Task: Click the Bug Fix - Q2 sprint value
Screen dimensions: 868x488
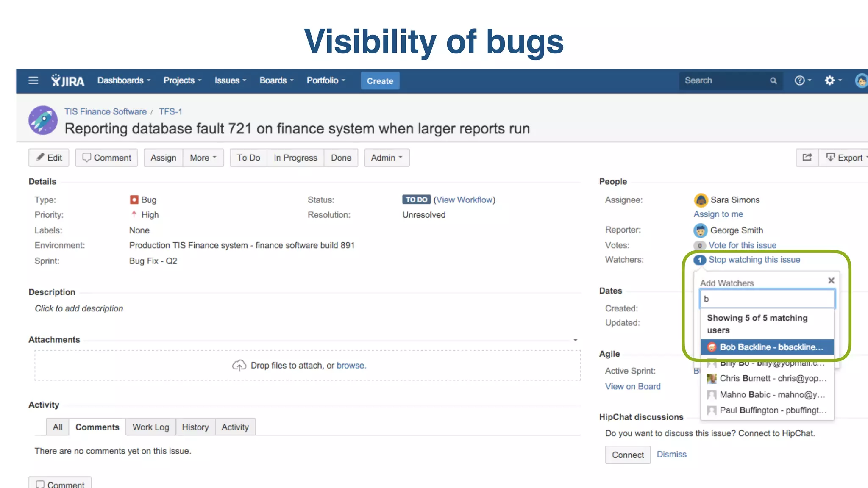Action: pos(153,261)
